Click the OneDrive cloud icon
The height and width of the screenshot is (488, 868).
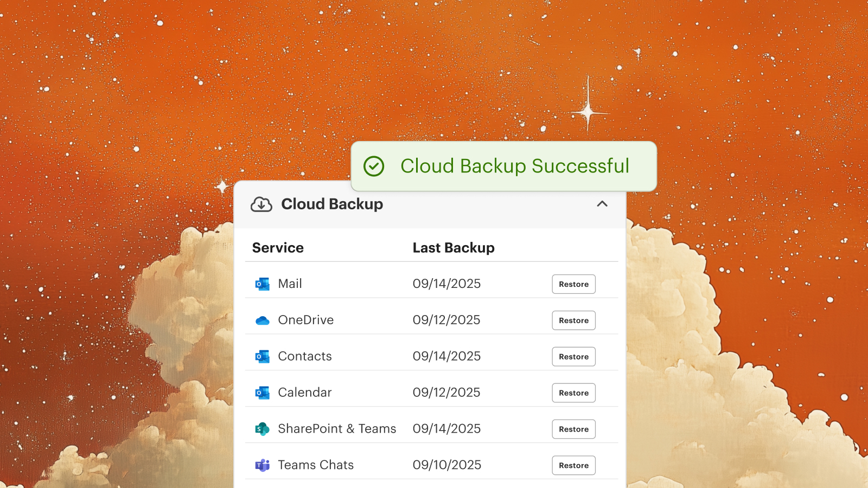[263, 320]
